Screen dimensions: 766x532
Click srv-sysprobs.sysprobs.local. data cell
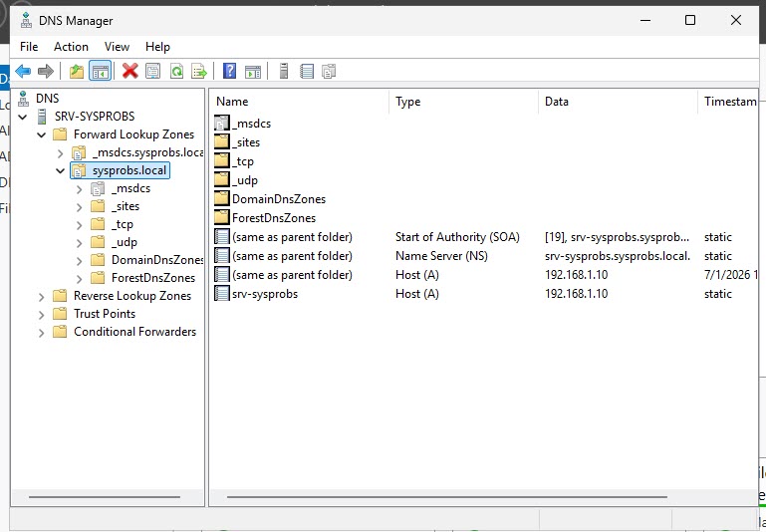[618, 256]
